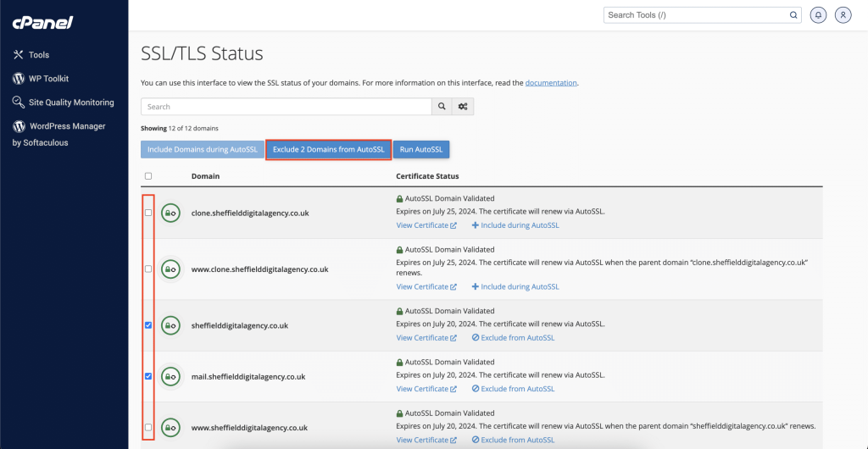Image resolution: width=868 pixels, height=449 pixels.
Task: Exclude mail.sheffielddigitalagency.co.uk from AutoSSL
Action: tap(513, 389)
